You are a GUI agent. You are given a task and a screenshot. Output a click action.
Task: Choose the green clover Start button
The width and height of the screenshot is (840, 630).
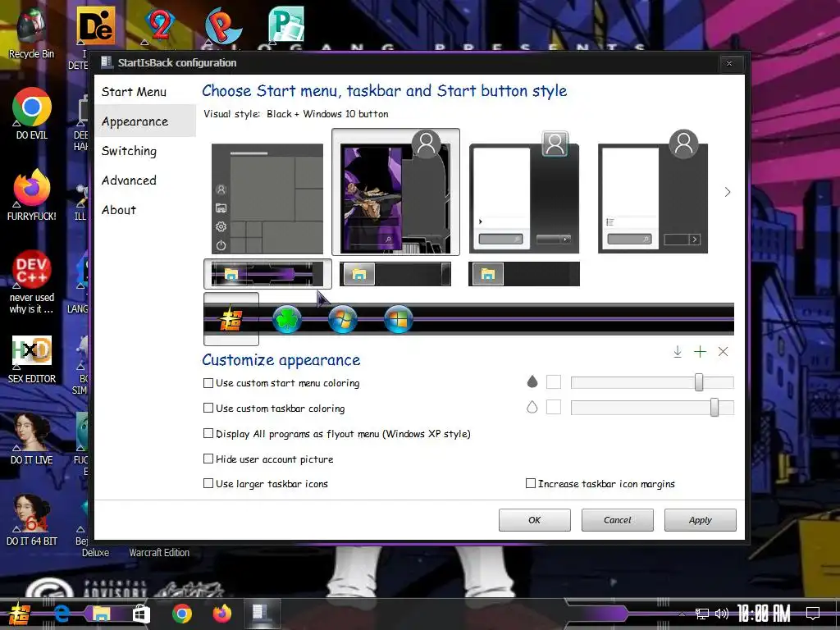tap(286, 320)
